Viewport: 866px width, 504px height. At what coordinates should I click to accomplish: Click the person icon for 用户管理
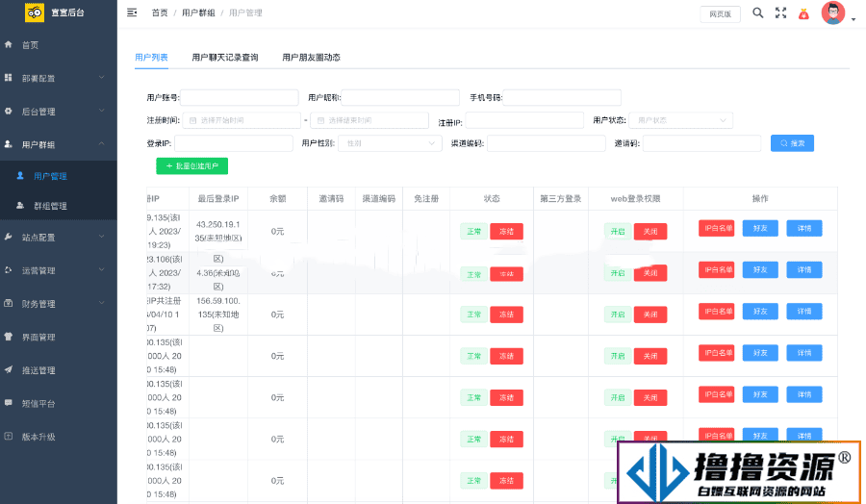point(20,176)
